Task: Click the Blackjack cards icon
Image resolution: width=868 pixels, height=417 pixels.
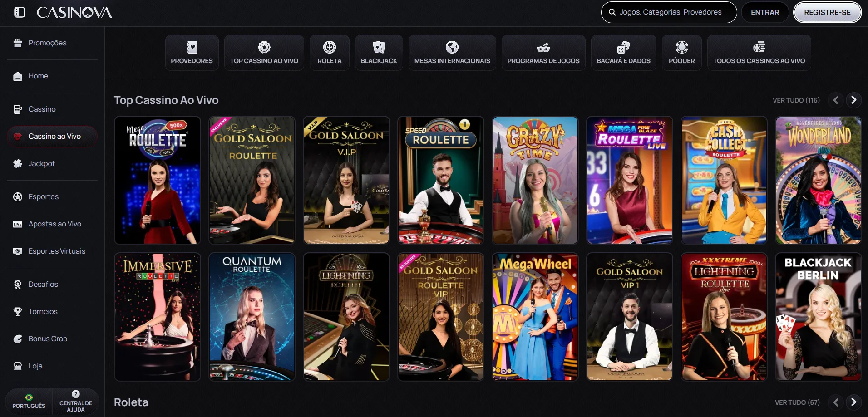Action: pos(379,47)
